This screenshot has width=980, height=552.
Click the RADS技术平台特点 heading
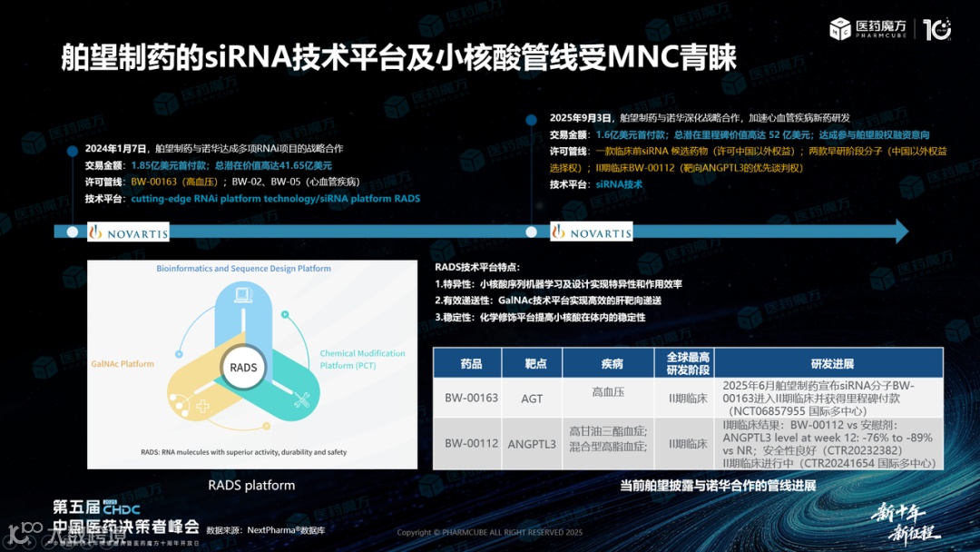(x=477, y=267)
